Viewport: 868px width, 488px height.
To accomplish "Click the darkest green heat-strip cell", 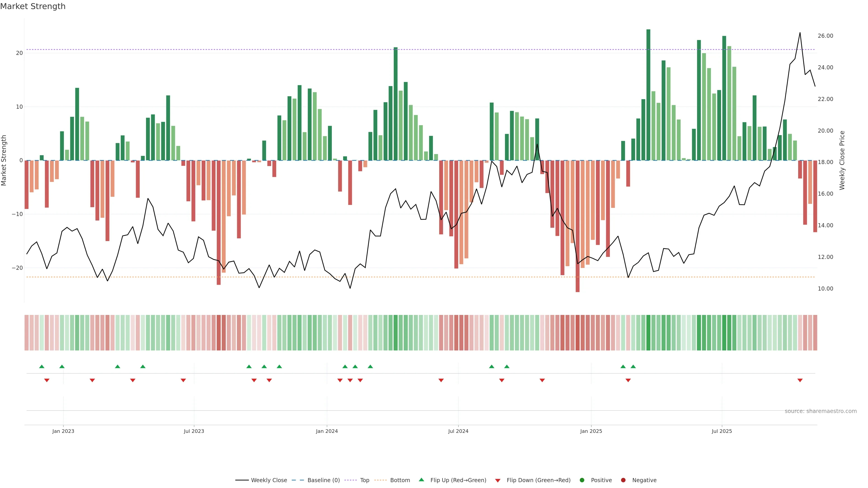I will pos(648,333).
